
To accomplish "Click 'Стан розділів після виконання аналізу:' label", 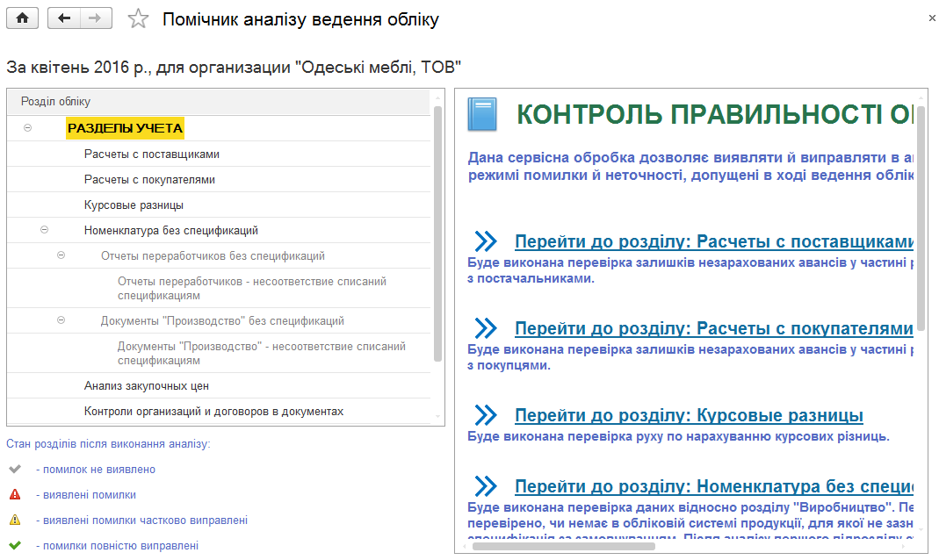I will [x=108, y=444].
